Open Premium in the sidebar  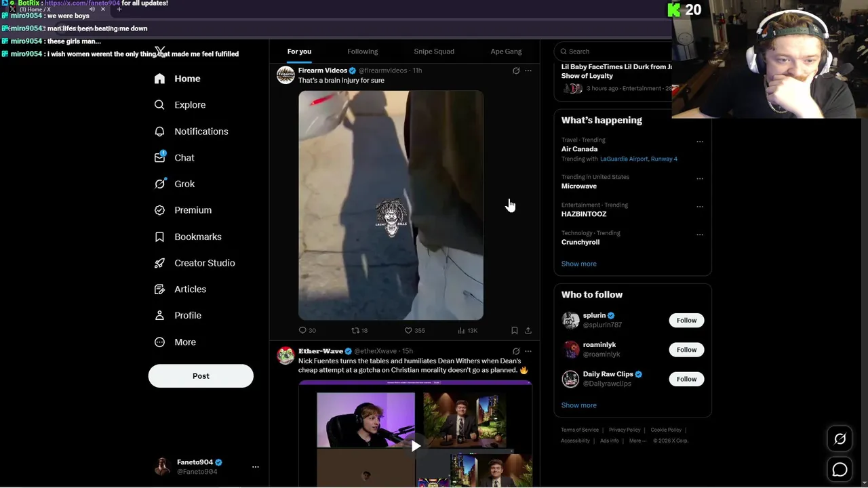(x=183, y=210)
